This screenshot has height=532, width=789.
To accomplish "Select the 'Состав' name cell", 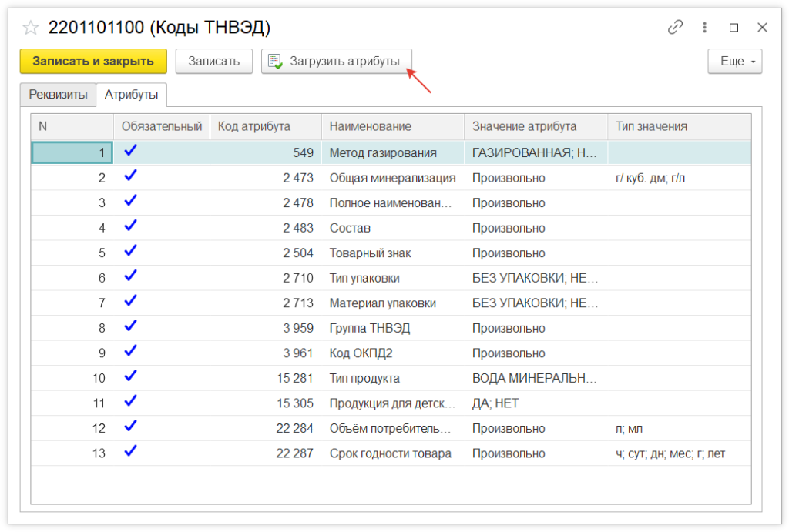I will (x=392, y=229).
